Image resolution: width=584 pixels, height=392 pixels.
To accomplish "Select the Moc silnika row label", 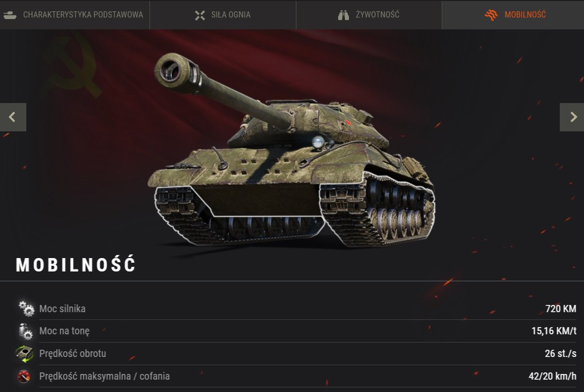I will coord(62,309).
